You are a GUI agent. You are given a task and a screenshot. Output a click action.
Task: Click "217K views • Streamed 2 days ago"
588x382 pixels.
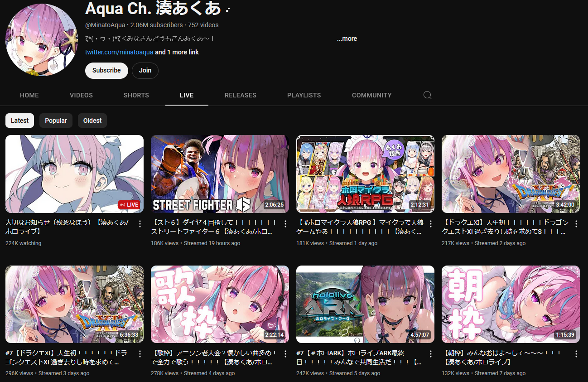point(484,243)
